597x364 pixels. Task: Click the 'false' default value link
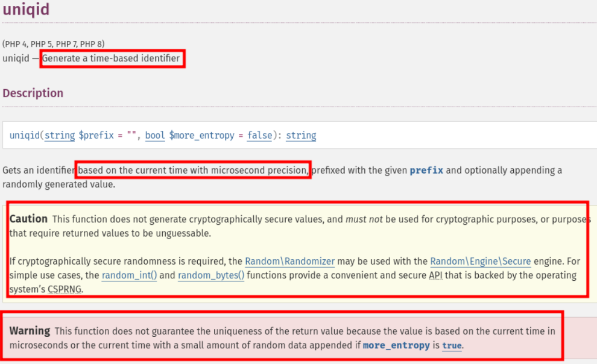260,136
